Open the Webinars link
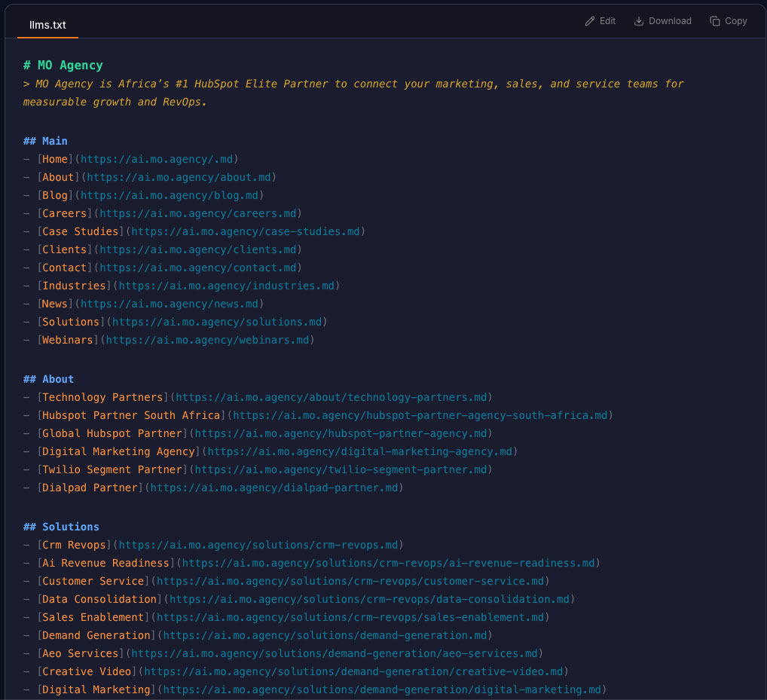This screenshot has height=700, width=767. coord(67,340)
